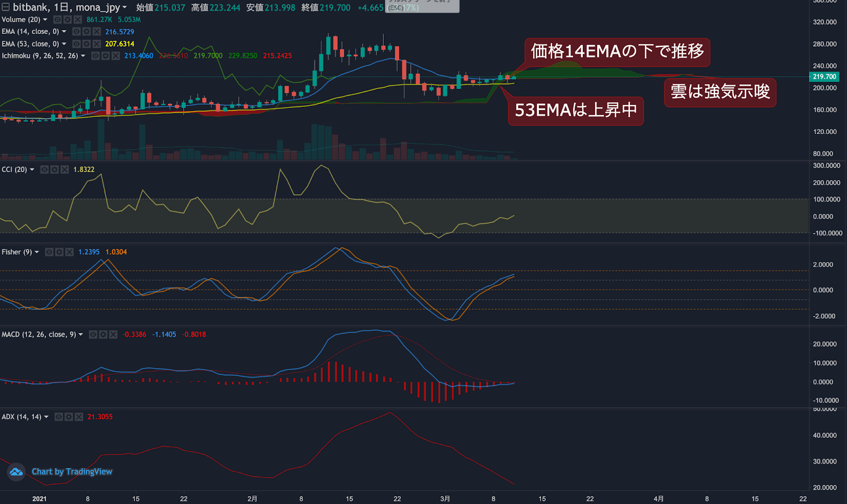Click the opening price value 215.037
Image resolution: width=847 pixels, height=504 pixels.
pyautogui.click(x=170, y=8)
